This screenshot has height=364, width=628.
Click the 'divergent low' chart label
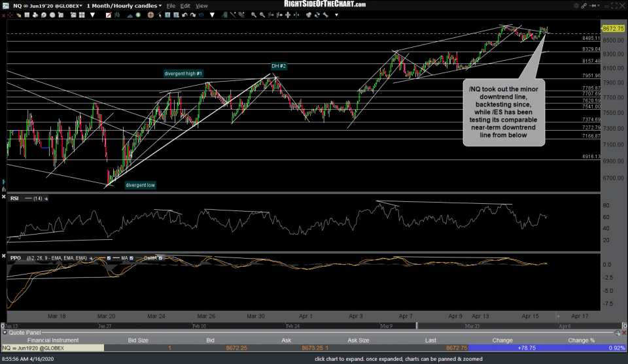(x=140, y=185)
